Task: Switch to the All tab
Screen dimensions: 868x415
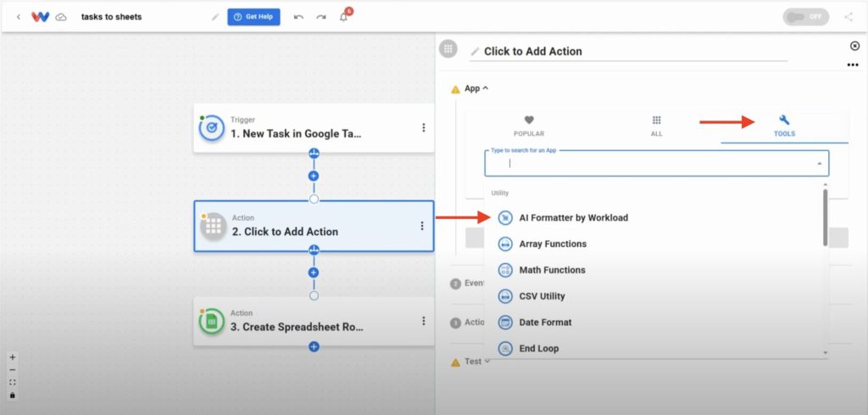Action: point(657,126)
